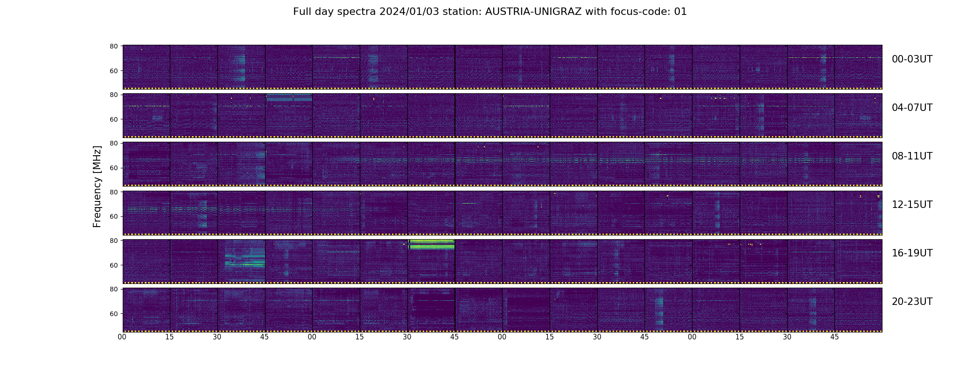Click the cyan burst in the 16-19UT row's third panel
Image resolution: width=980 pixels, height=373 pixels.
[x=245, y=261]
